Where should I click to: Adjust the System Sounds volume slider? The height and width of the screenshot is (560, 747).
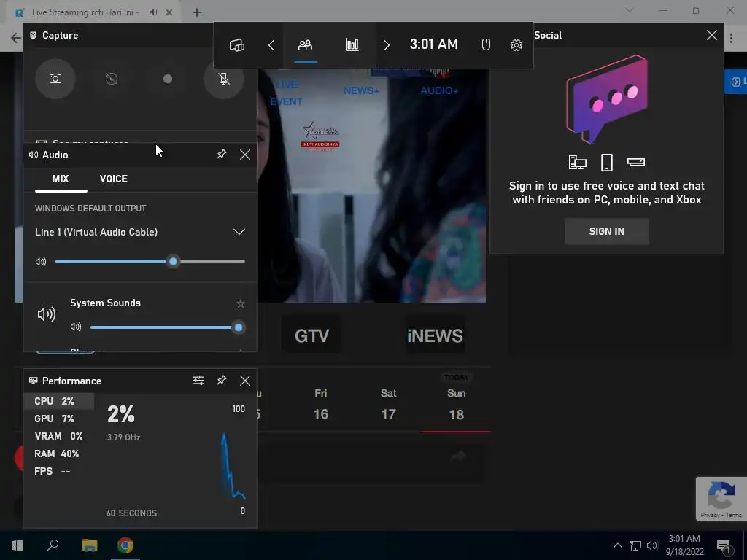(167, 327)
